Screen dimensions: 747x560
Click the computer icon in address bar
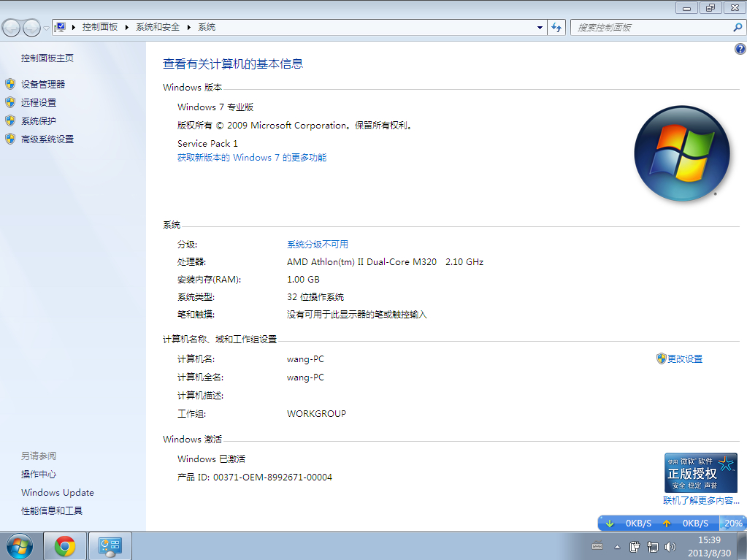pyautogui.click(x=61, y=27)
